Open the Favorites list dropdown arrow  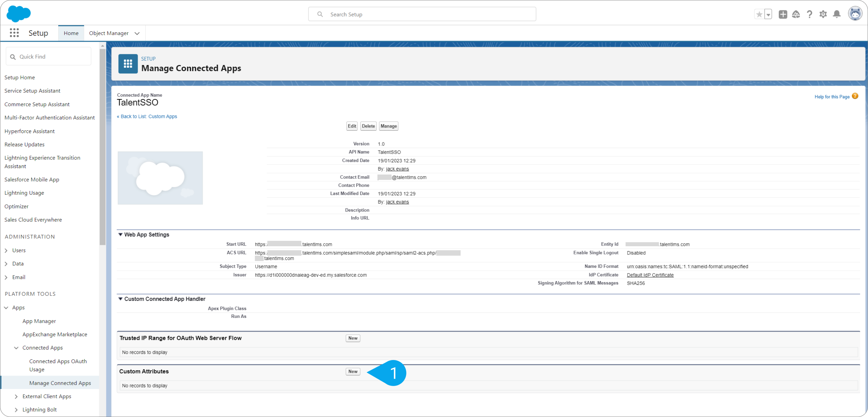pos(768,14)
